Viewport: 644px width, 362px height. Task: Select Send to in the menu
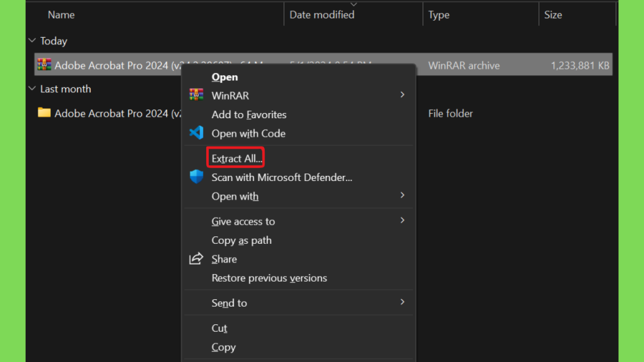[x=229, y=303]
